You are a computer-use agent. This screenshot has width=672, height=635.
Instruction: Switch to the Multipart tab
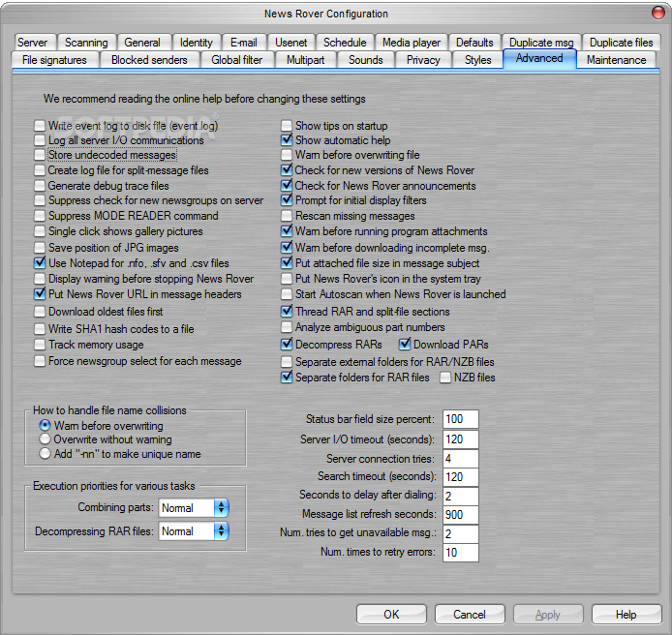click(x=306, y=60)
